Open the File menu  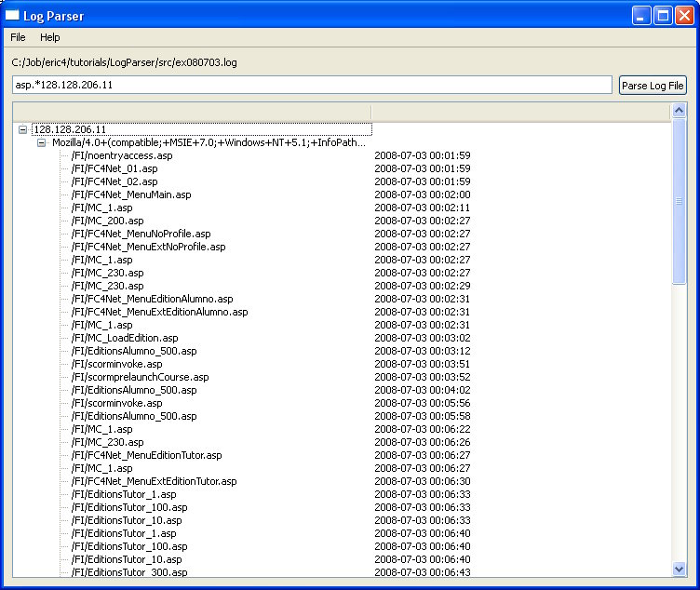(x=19, y=37)
